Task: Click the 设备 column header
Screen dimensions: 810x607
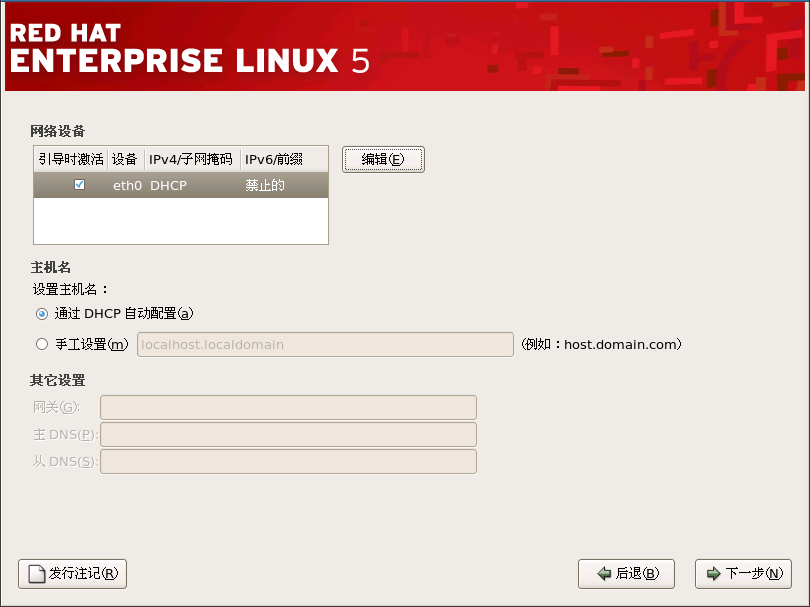Action: pyautogui.click(x=124, y=159)
